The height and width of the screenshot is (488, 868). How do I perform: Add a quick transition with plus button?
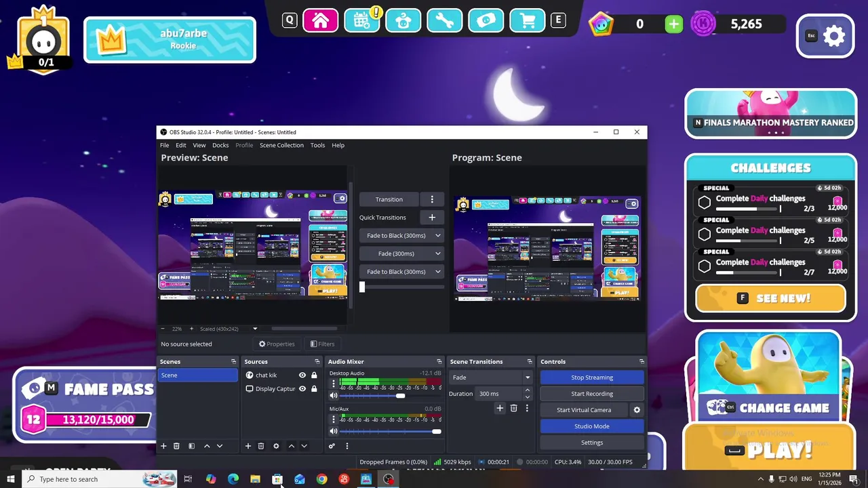432,218
